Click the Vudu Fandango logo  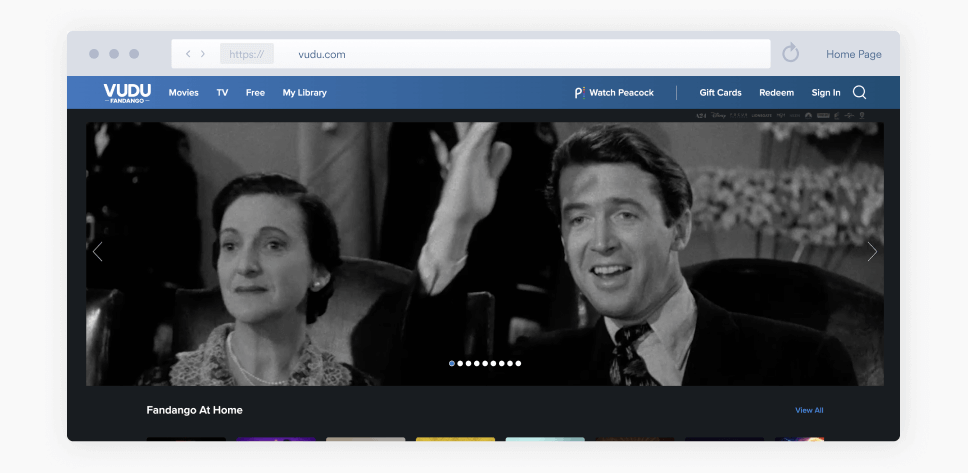pos(127,93)
